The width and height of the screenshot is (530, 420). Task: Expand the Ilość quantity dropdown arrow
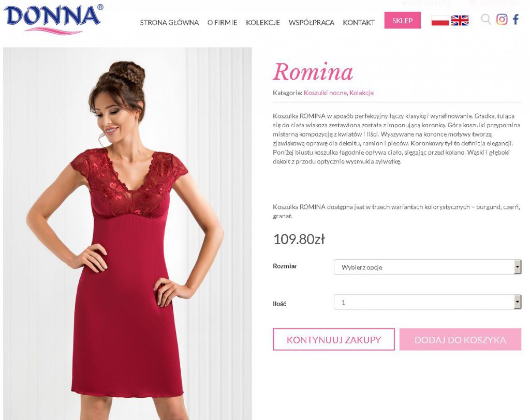[518, 302]
